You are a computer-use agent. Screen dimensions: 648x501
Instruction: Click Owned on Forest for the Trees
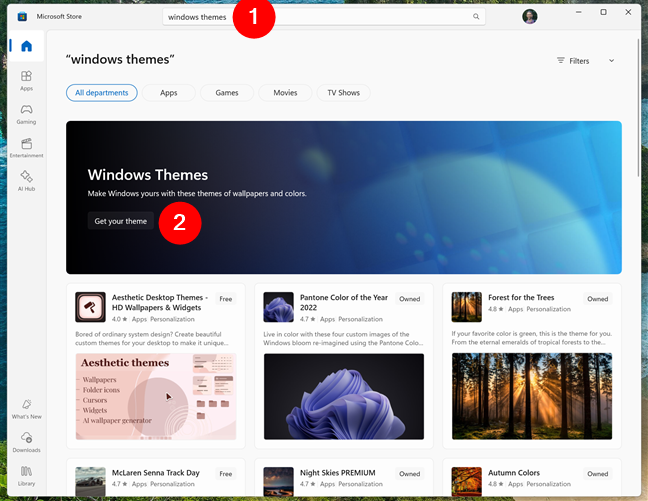pos(598,299)
